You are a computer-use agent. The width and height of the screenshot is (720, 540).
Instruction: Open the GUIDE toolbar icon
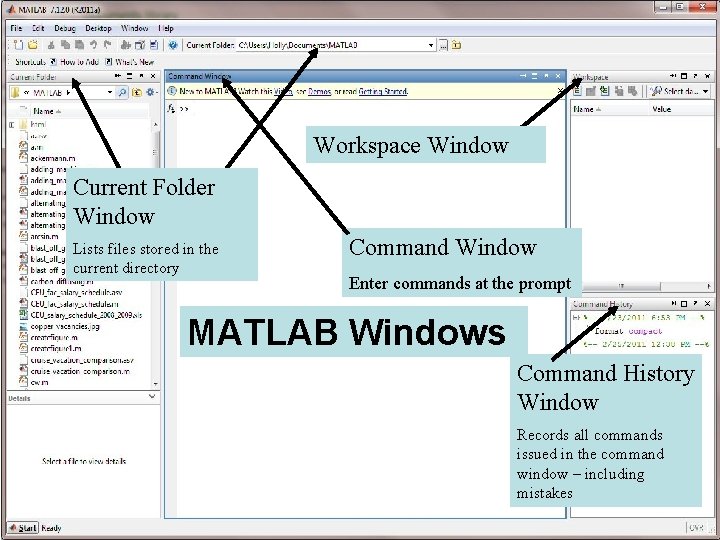[140, 45]
